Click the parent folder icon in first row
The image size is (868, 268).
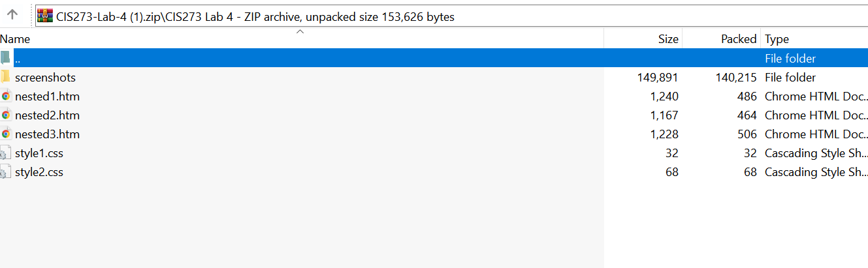5,58
